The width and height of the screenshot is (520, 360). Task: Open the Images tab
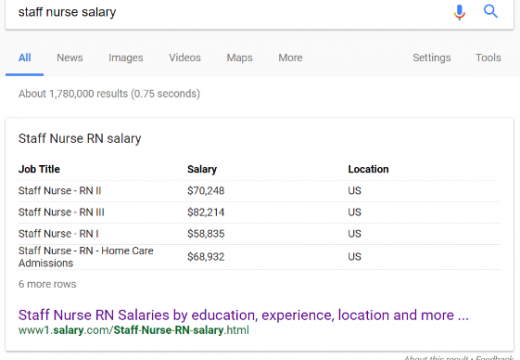coord(126,58)
